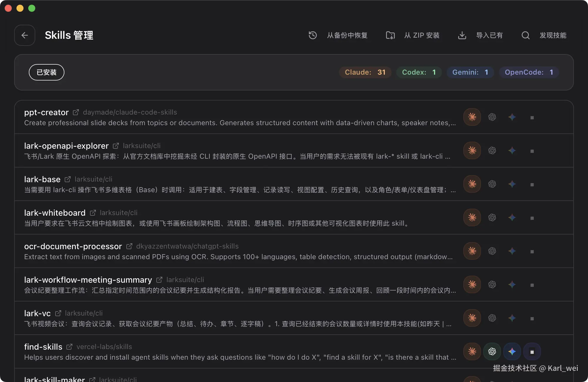Viewport: 588px width, 382px height.
Task: Enable Codex for lark-openapi-explorer skill
Action: (x=492, y=150)
